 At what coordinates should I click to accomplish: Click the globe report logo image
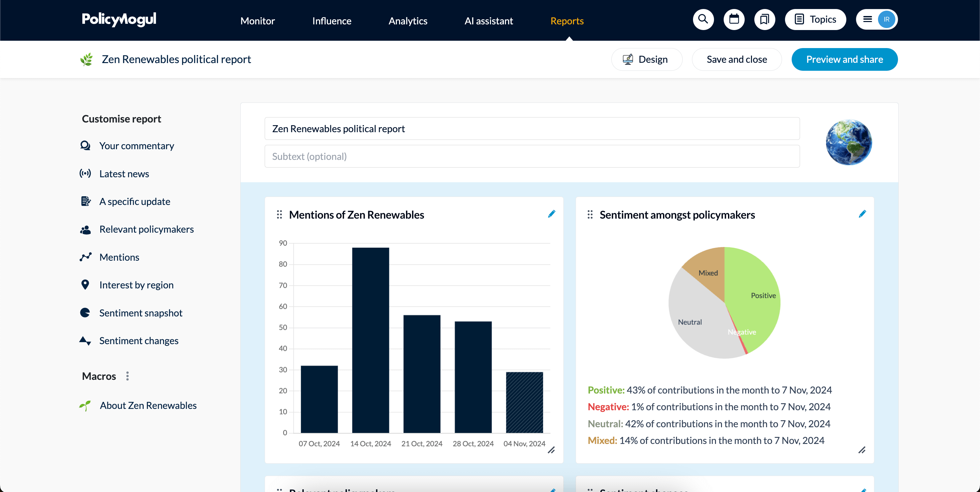(849, 142)
